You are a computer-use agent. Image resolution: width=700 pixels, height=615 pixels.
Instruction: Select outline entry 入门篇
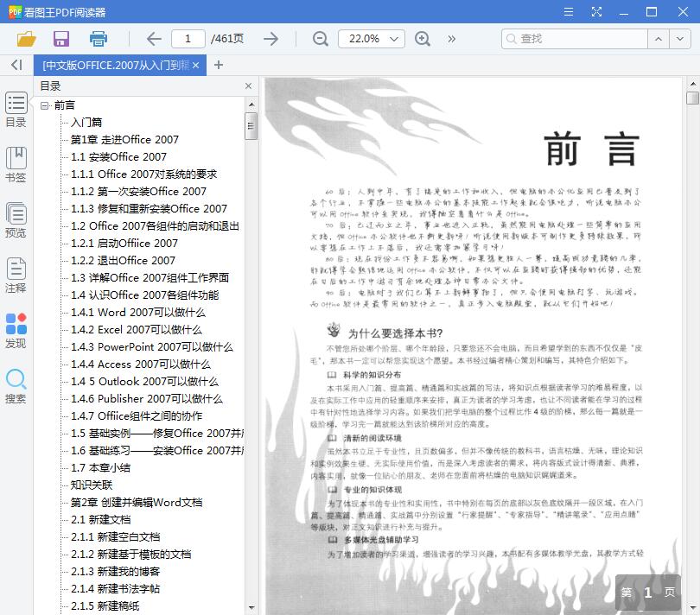point(86,123)
